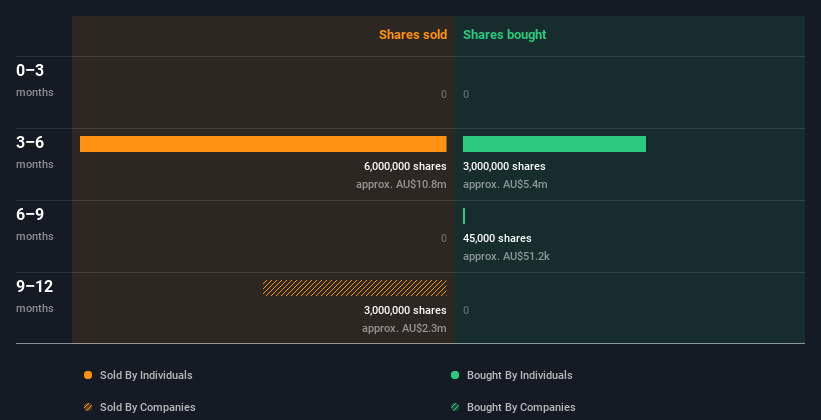Click the green 3,000,000 shares bought bar
The width and height of the screenshot is (821, 420).
554,144
